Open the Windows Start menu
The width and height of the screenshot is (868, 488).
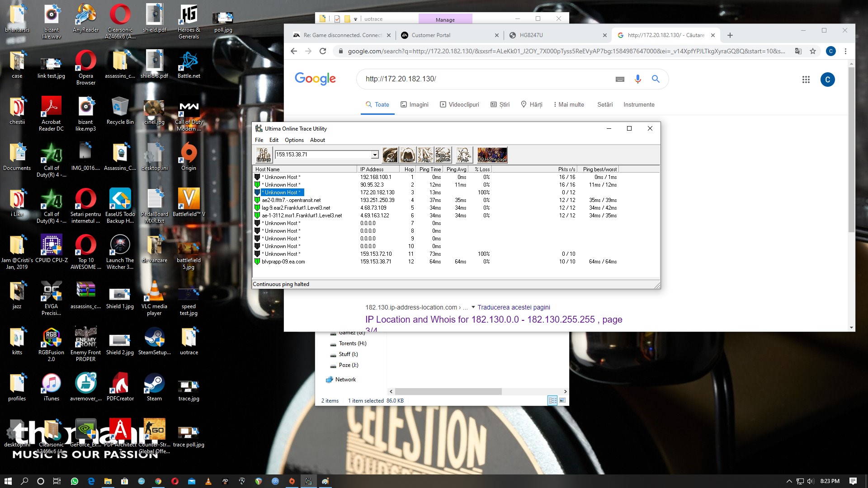(x=8, y=481)
